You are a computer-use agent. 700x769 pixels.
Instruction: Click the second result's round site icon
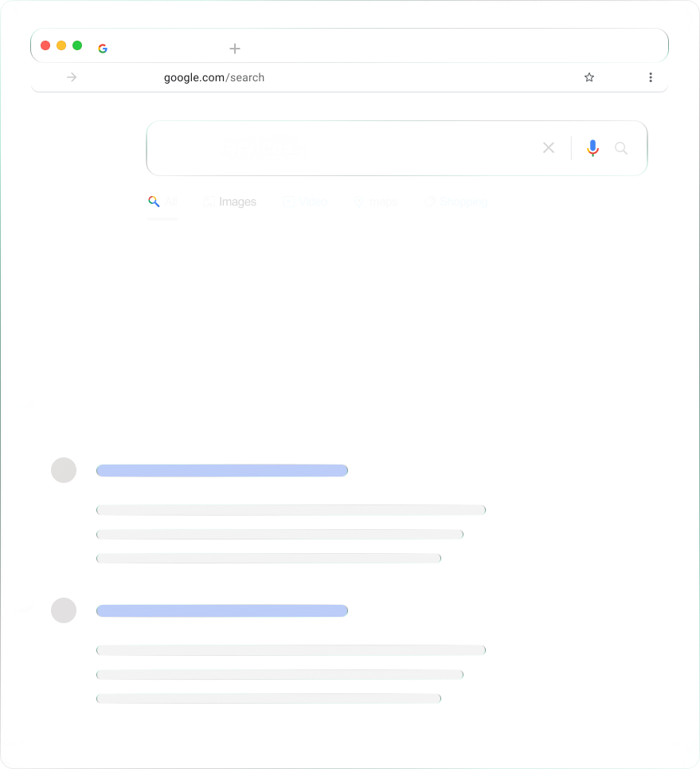(x=64, y=610)
